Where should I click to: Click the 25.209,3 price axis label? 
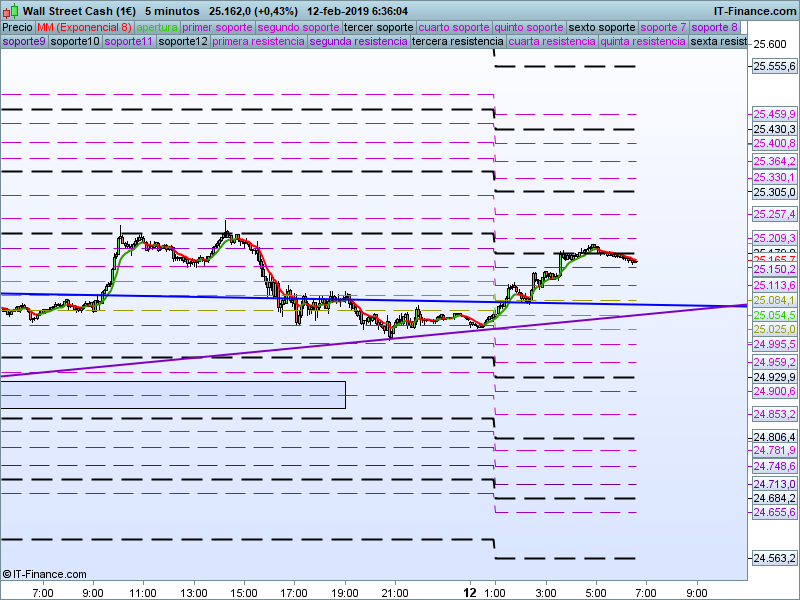774,238
